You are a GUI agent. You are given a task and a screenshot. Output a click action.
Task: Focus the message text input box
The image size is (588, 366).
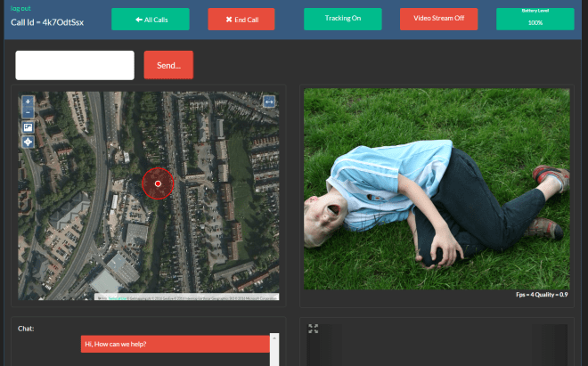(x=75, y=65)
